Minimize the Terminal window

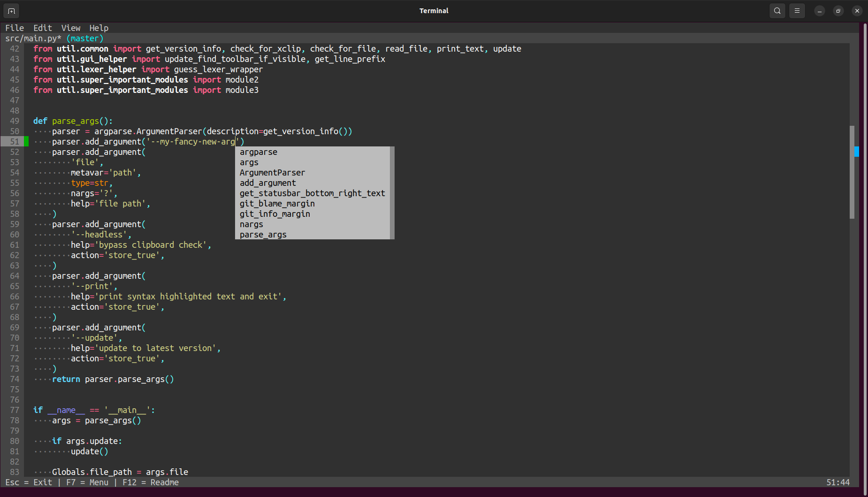point(819,11)
